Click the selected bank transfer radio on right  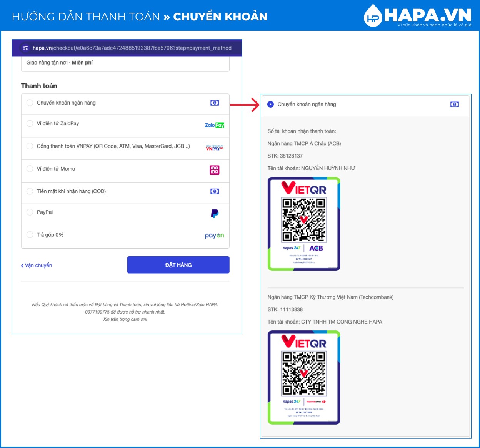[x=270, y=104]
